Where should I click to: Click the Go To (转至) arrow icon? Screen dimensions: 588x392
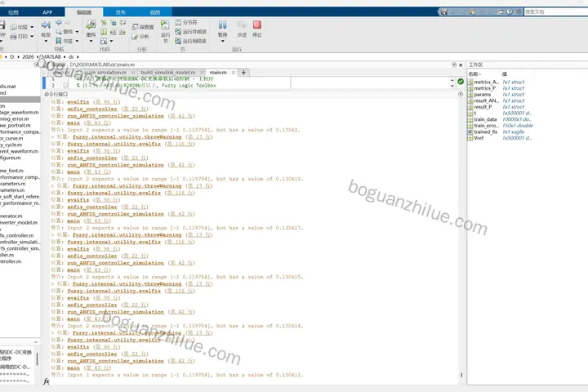(46, 25)
